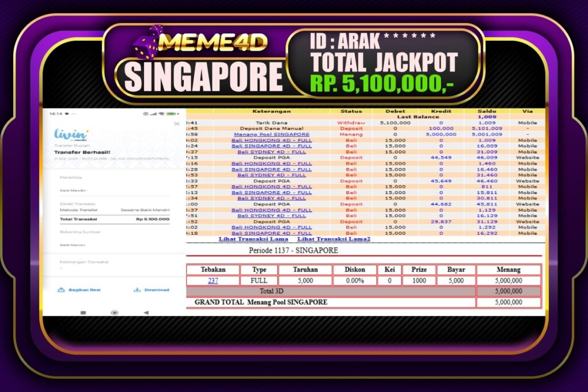Tap the battery indicator in the phone status bar

coord(172,114)
